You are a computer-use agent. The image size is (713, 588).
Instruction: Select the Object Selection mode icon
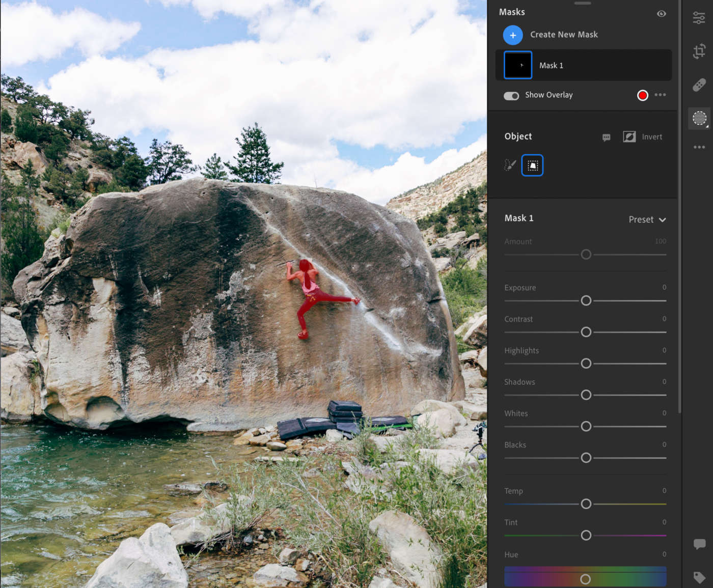[x=532, y=164]
